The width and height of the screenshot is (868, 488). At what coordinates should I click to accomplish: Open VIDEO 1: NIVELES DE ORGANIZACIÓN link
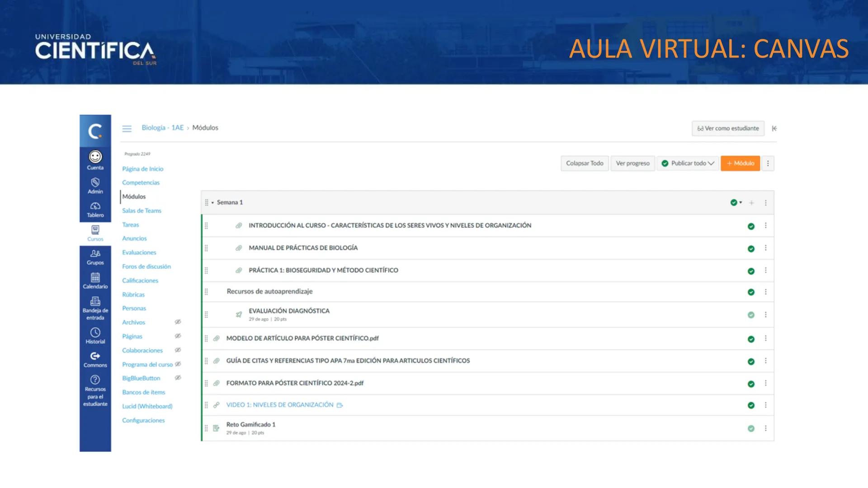click(279, 405)
